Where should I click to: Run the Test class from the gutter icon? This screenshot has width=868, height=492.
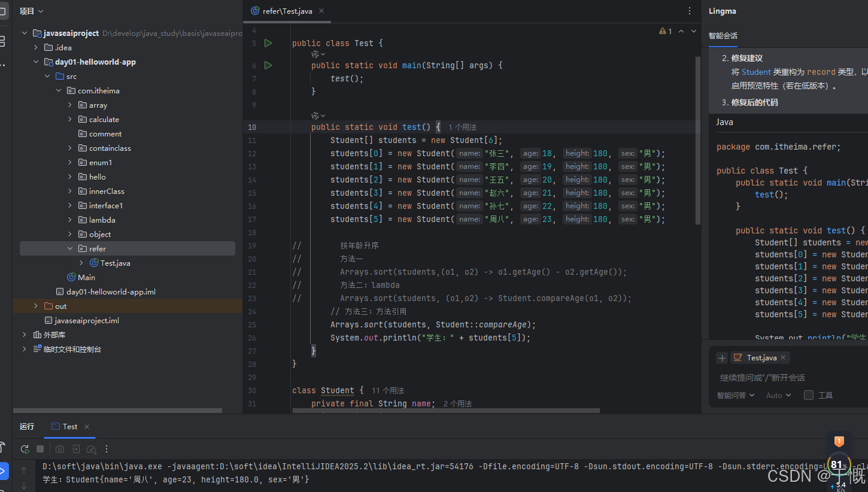(x=268, y=42)
